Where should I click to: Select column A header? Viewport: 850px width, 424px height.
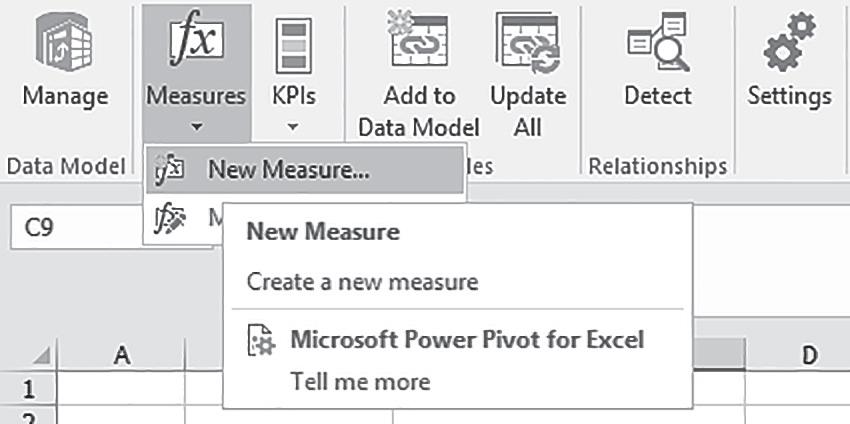click(122, 353)
